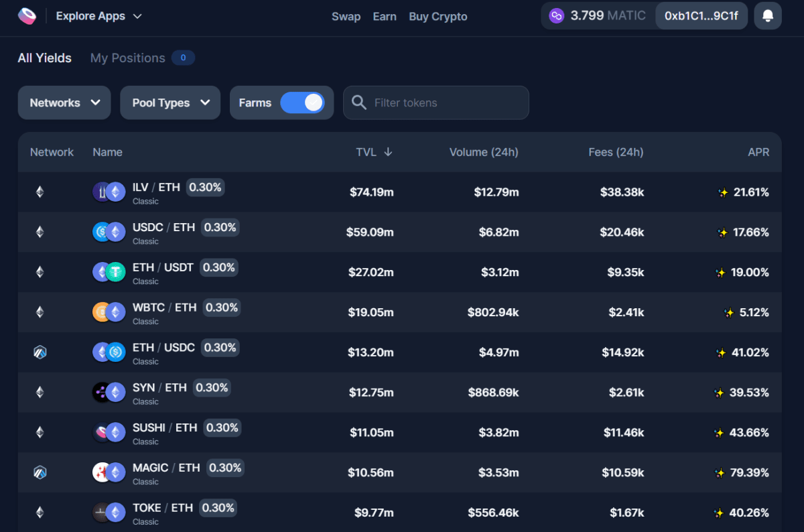Click the ETH / USDT token pair icon
Image resolution: width=804 pixels, height=532 pixels.
click(109, 272)
